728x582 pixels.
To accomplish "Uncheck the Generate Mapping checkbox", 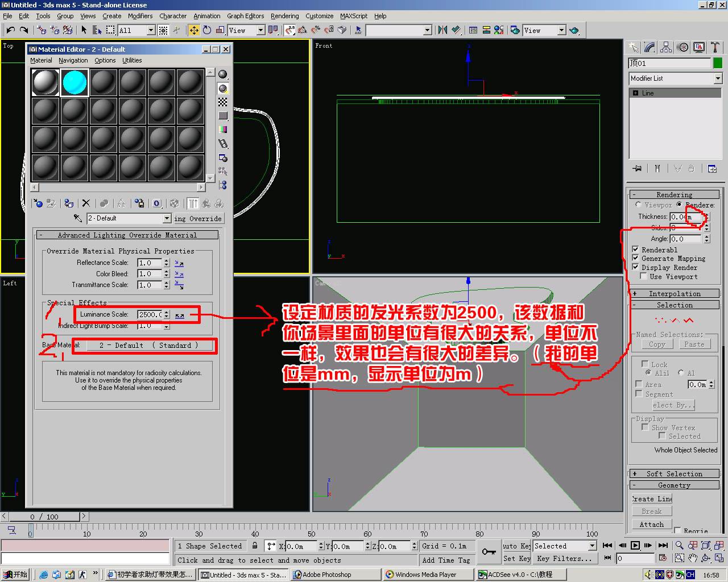I will point(635,258).
